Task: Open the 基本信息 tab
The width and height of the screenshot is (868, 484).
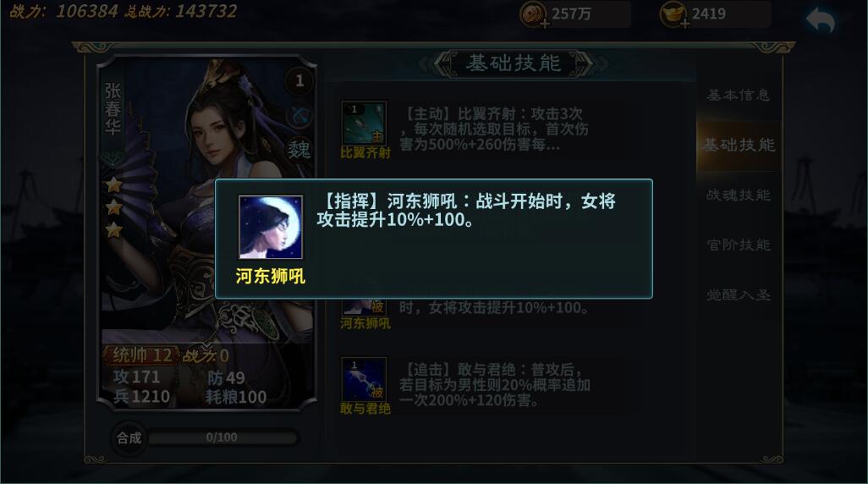Action: click(x=739, y=96)
